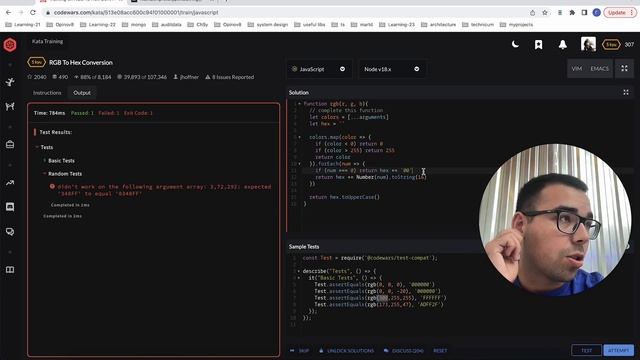Viewport: 640px width, 360px height.
Task: Click the 5 kyu badge beside kata title
Action: [36, 62]
